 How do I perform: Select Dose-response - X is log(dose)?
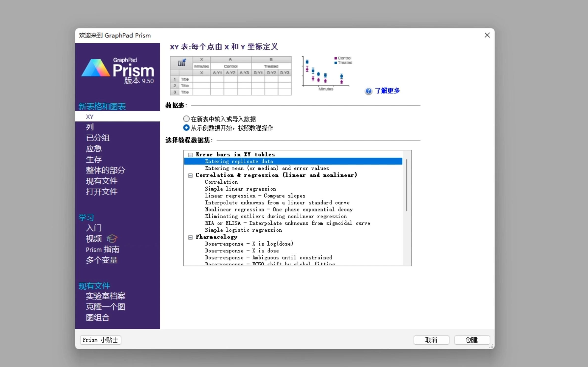point(249,244)
